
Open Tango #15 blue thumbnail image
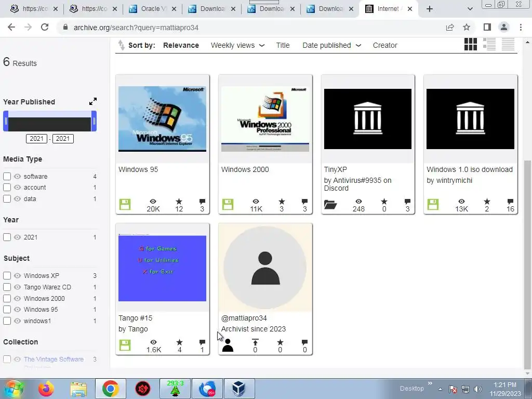(x=162, y=268)
